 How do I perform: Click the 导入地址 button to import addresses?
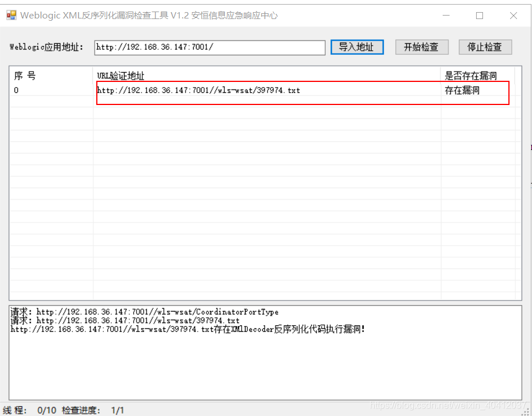pos(357,47)
